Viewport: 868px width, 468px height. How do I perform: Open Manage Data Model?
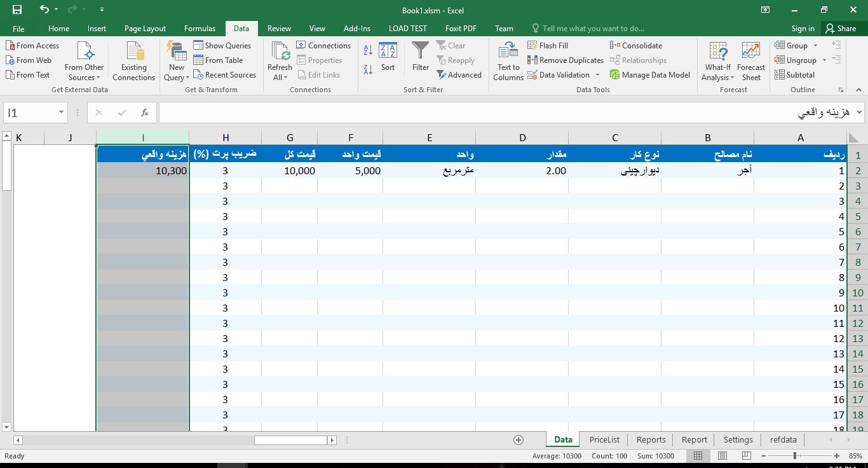coord(650,75)
